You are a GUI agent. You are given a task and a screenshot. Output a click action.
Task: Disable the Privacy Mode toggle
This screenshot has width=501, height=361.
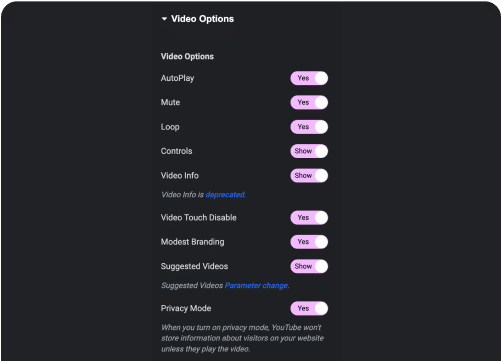309,309
